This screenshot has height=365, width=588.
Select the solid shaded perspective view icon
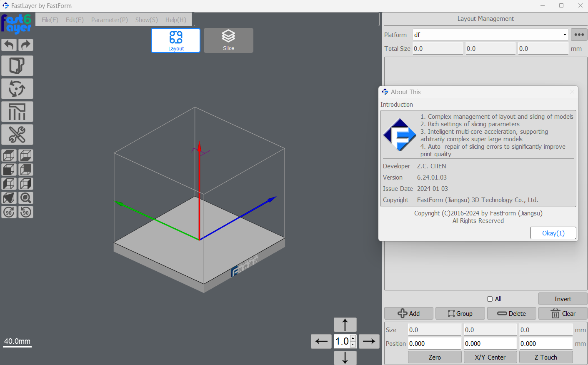click(9, 198)
